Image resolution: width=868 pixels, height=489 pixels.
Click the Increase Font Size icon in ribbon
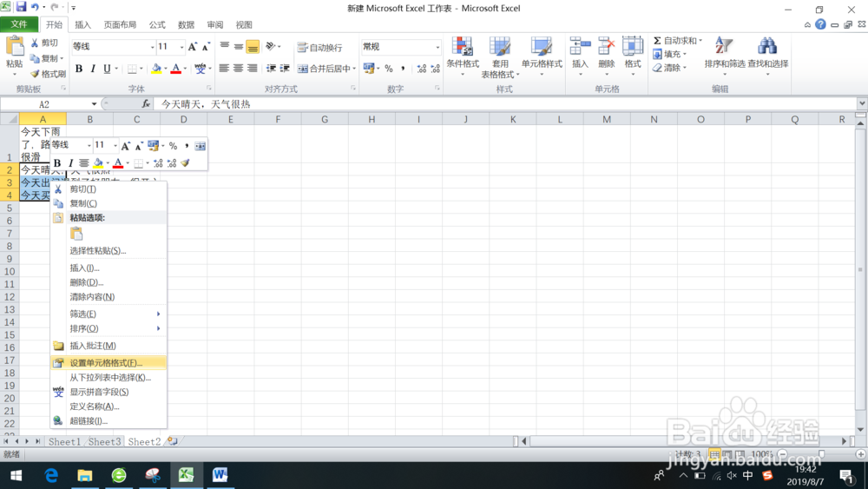click(192, 47)
